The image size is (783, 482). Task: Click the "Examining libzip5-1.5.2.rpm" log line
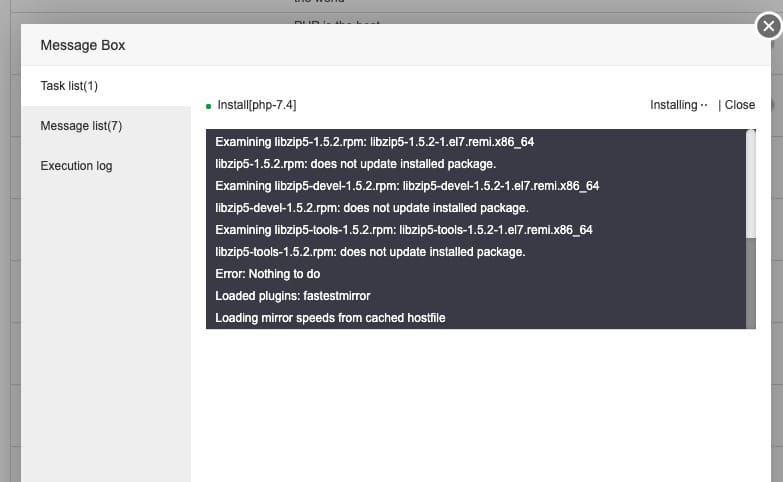point(374,142)
